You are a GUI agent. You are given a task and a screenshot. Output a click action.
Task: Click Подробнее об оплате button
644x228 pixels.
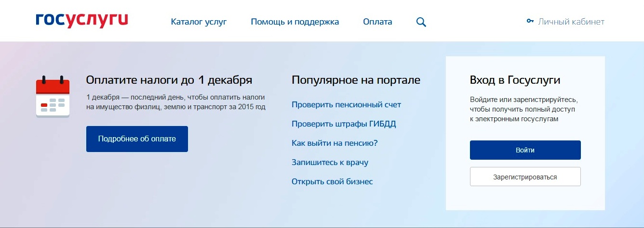pos(137,139)
